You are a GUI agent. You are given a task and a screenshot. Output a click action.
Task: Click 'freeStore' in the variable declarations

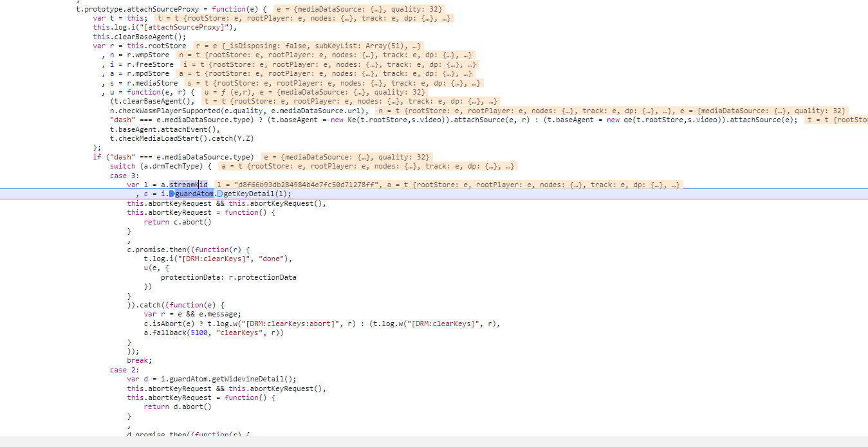pos(154,64)
